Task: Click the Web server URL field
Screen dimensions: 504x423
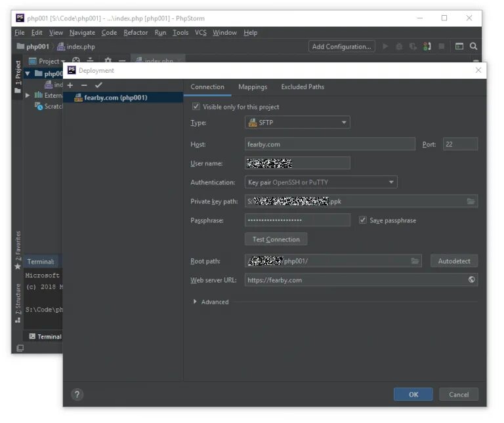Action: click(x=361, y=280)
